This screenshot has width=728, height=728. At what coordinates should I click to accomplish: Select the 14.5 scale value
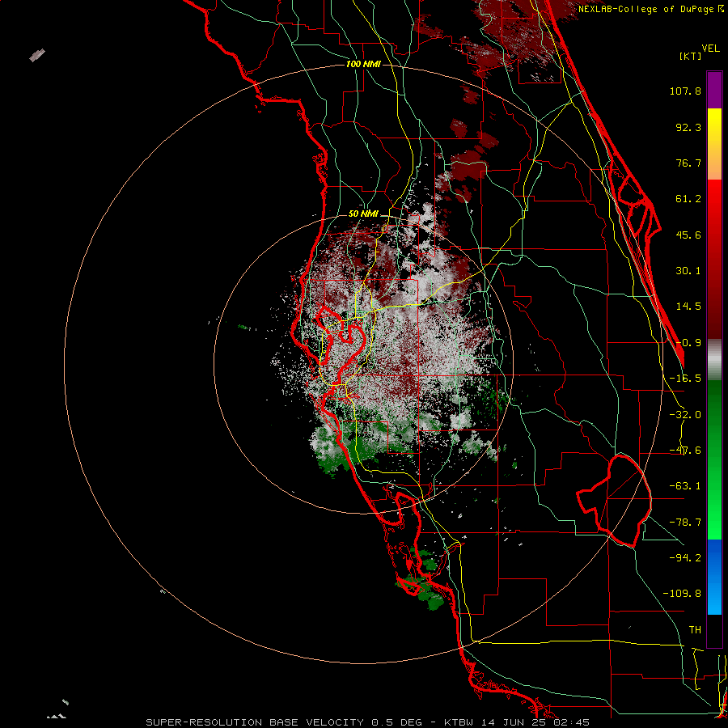pos(688,307)
